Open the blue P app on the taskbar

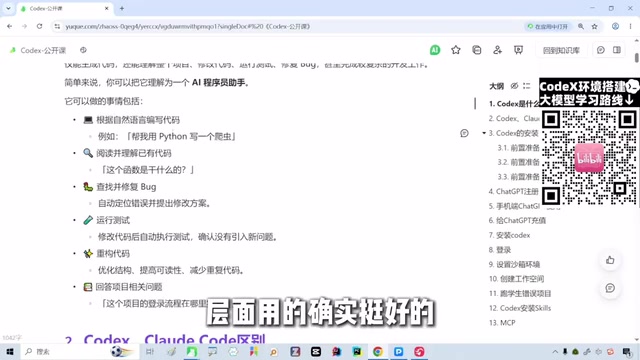tap(398, 351)
